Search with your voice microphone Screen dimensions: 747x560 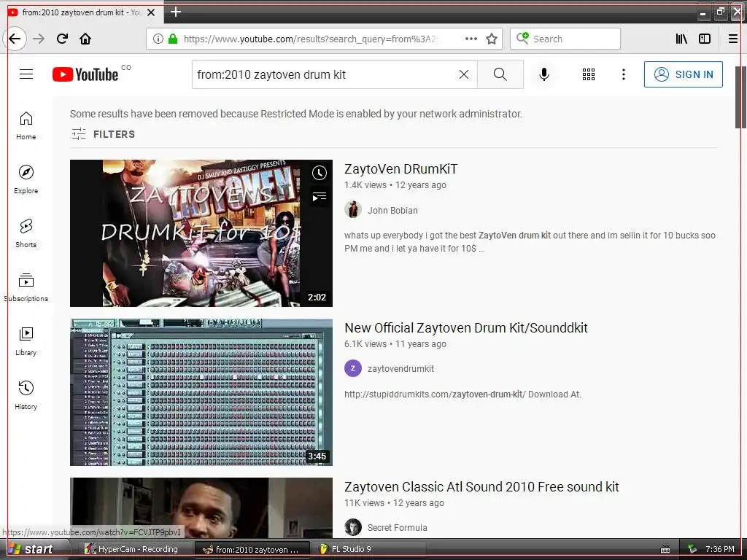pos(544,74)
